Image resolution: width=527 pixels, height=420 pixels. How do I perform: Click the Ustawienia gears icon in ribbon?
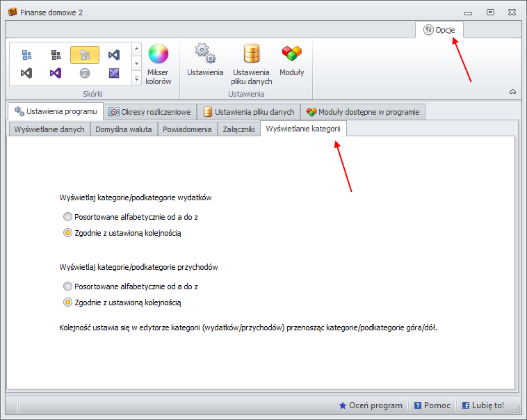(205, 54)
